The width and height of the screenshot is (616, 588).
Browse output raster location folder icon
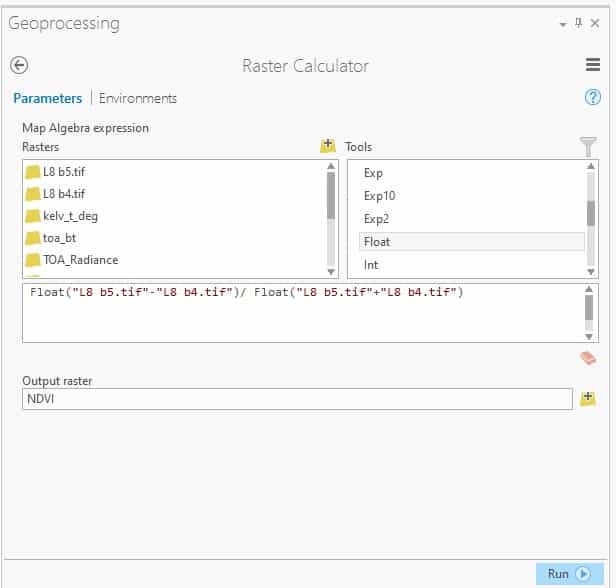point(588,399)
